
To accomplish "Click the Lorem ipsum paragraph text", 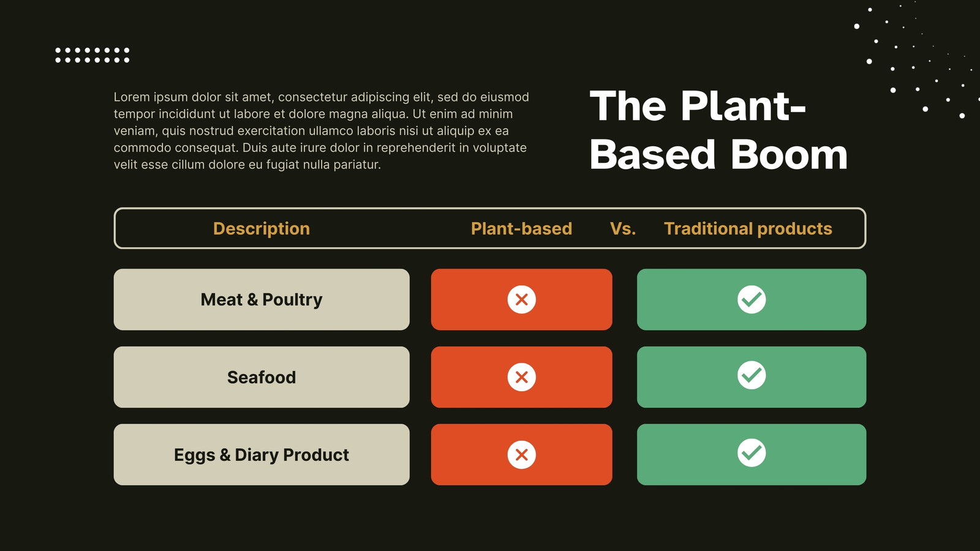I will click(x=322, y=130).
